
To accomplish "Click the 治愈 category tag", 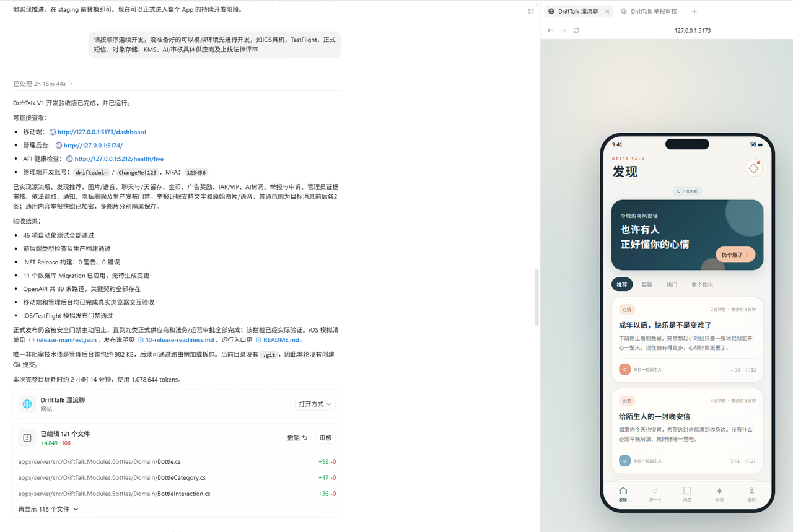I will pyautogui.click(x=627, y=401).
